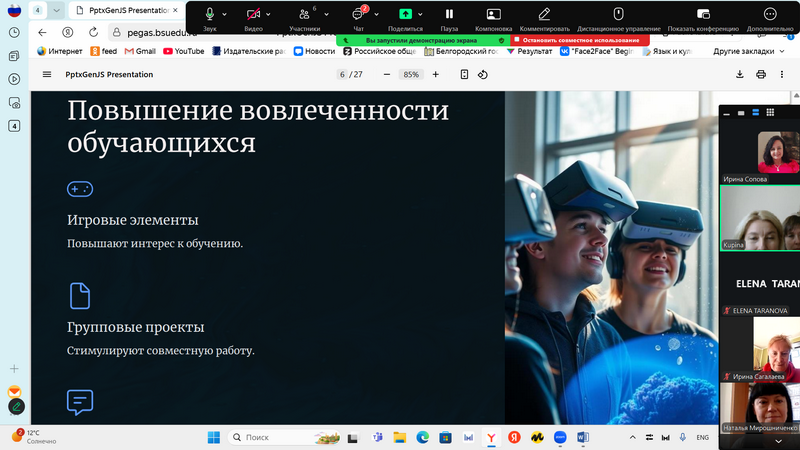Zoom in the PDF with plus button

point(435,74)
